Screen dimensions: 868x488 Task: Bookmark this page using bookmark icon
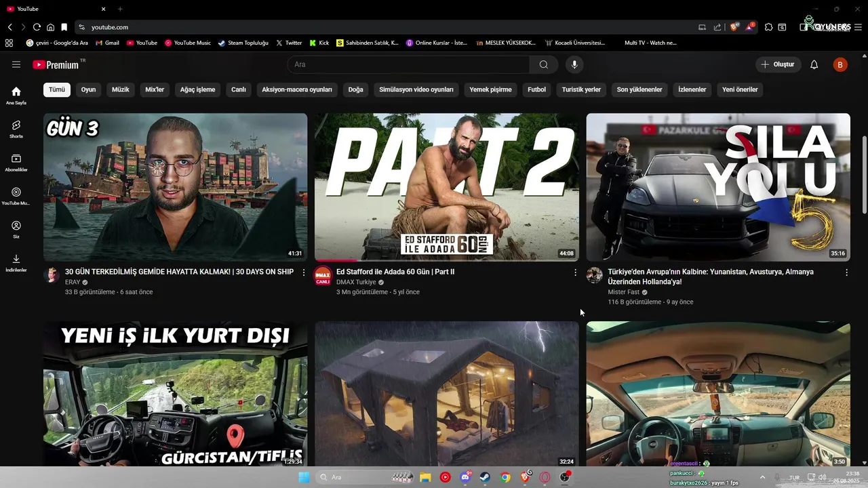coord(64,27)
